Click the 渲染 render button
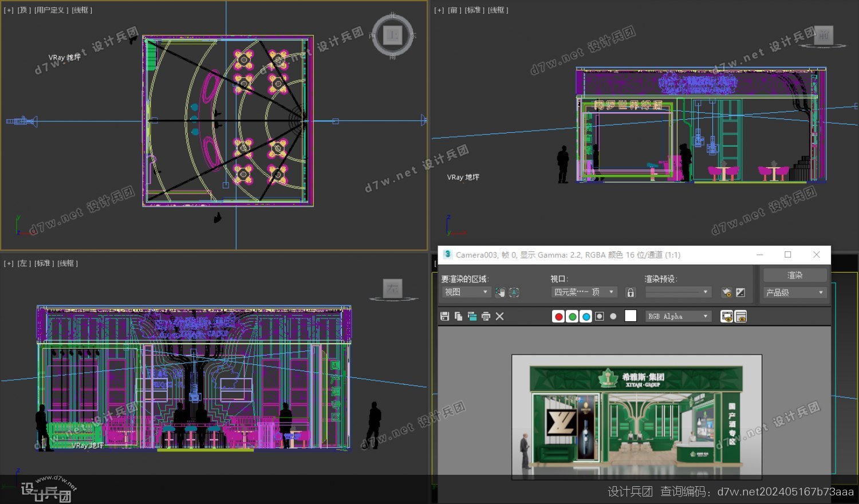Image resolution: width=859 pixels, height=504 pixels. [795, 275]
